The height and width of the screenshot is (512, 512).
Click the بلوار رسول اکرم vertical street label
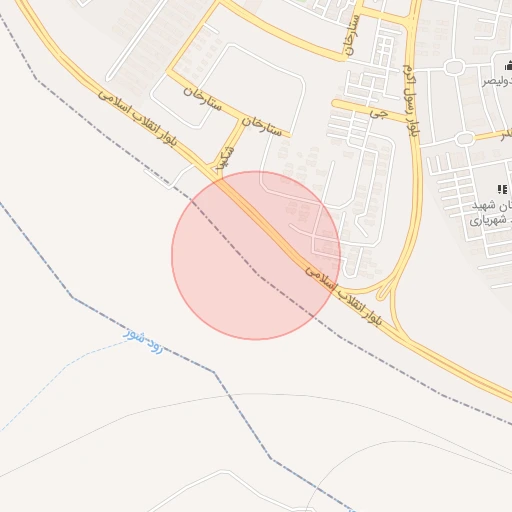tap(410, 101)
